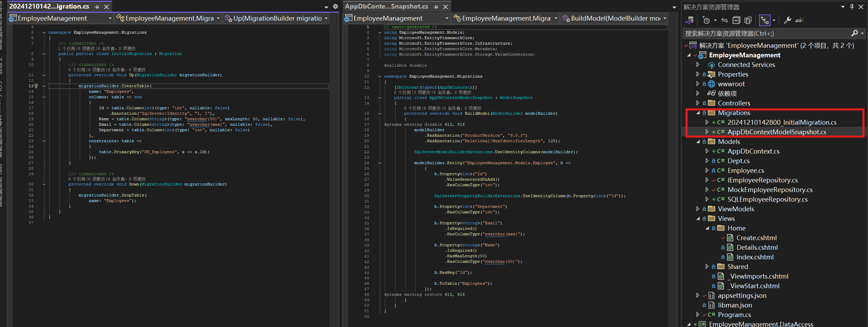Open the tree view options dropdown arrow
Screen dimensions: 868x327
pyautogui.click(x=774, y=20)
